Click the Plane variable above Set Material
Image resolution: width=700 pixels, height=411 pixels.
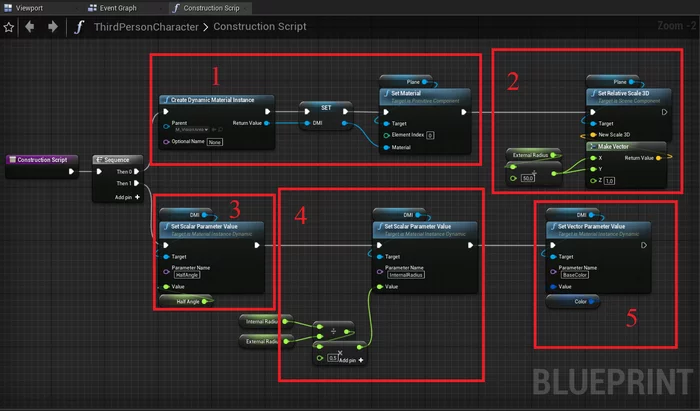(x=406, y=82)
